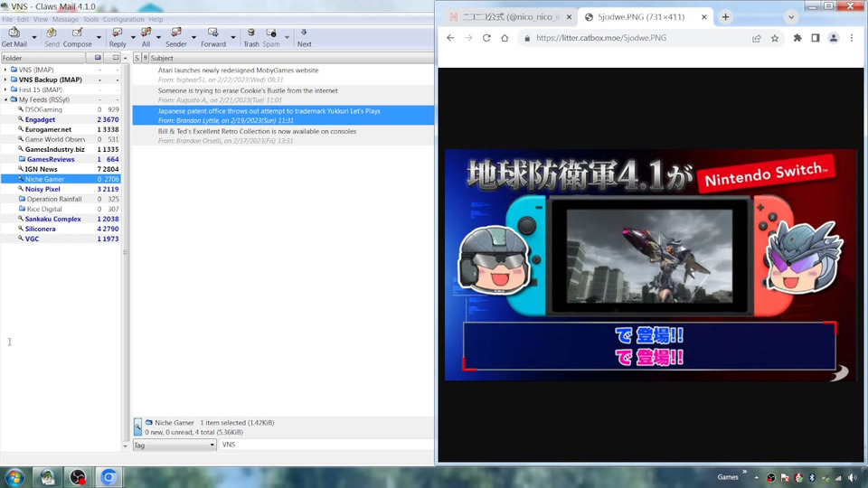The height and width of the screenshot is (488, 868).
Task: Open the View menu
Action: (x=41, y=19)
